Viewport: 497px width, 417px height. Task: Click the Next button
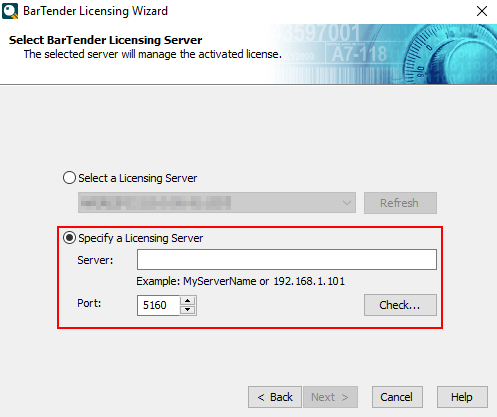click(x=330, y=397)
